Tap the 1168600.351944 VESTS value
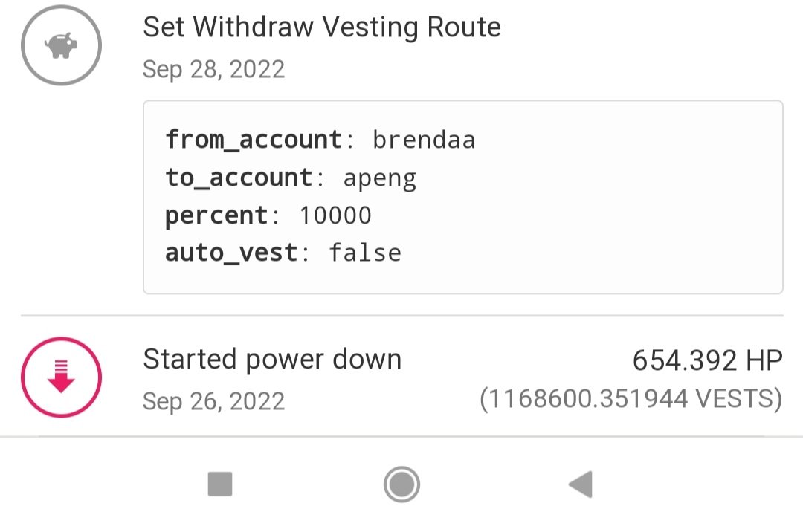The image size is (803, 532). [631, 399]
